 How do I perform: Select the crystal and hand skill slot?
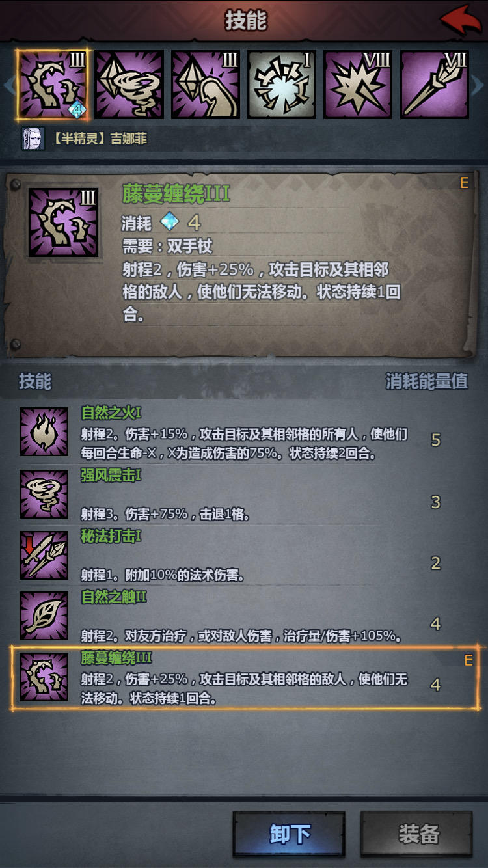206,85
